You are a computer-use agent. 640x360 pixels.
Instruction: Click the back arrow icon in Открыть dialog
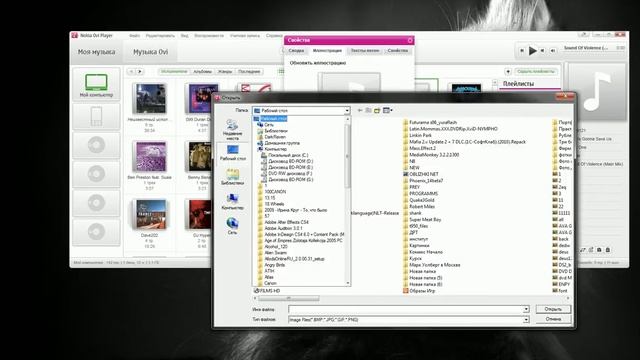pos(360,110)
